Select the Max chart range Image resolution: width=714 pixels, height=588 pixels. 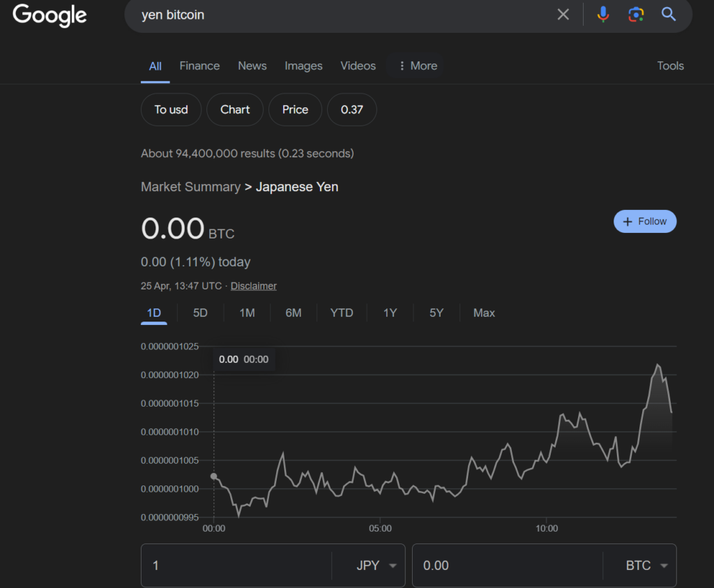[484, 312]
